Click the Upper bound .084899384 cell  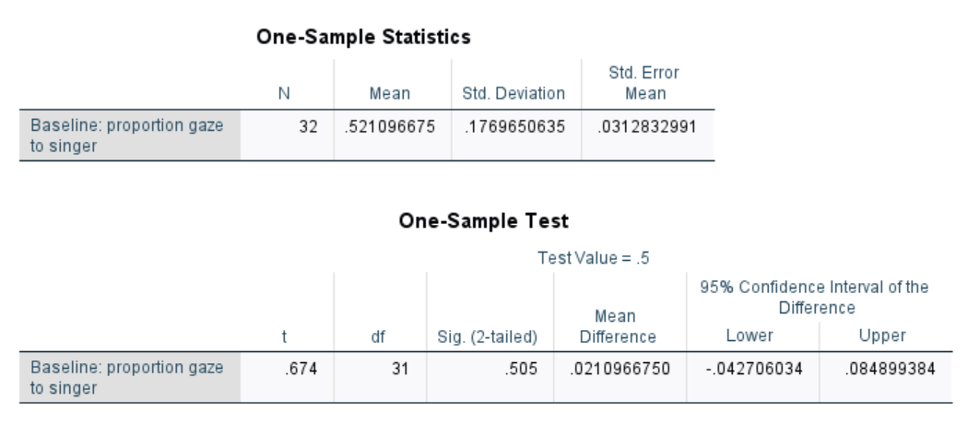point(886,377)
